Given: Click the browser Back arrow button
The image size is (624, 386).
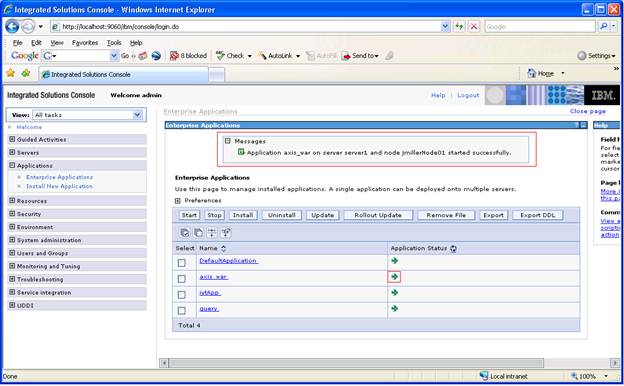Looking at the screenshot, I should [12, 27].
